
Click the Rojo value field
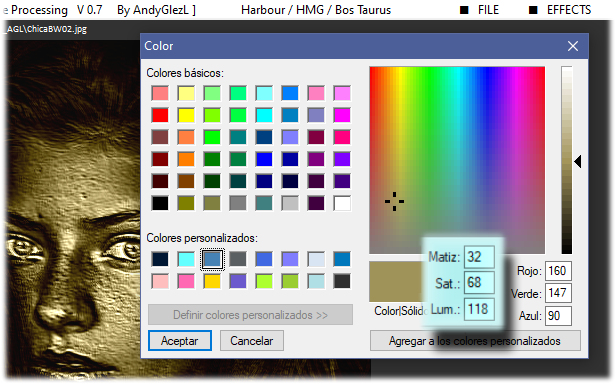[x=558, y=271]
